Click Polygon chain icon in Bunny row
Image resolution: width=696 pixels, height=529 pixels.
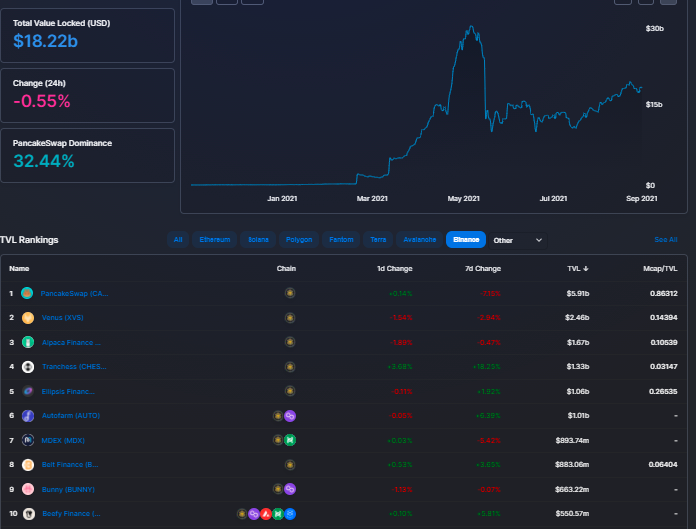[x=290, y=489]
